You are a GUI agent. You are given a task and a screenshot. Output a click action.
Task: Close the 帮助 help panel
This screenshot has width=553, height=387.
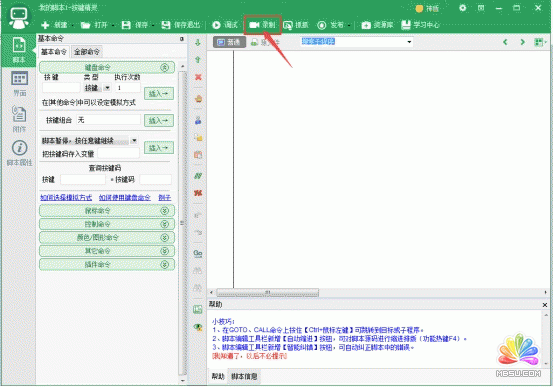[545, 305]
